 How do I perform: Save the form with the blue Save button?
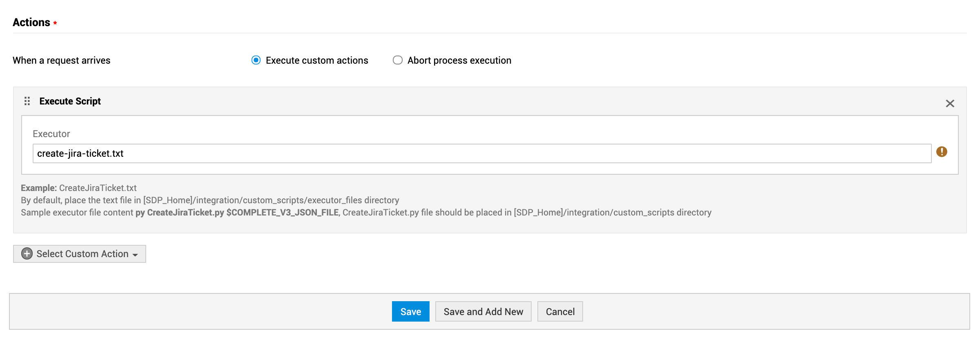[x=410, y=312]
